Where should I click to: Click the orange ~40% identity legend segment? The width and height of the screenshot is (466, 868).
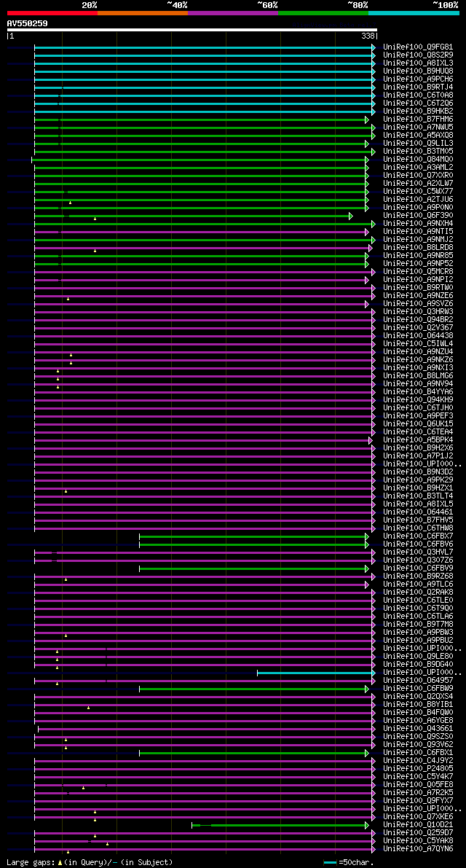(143, 12)
